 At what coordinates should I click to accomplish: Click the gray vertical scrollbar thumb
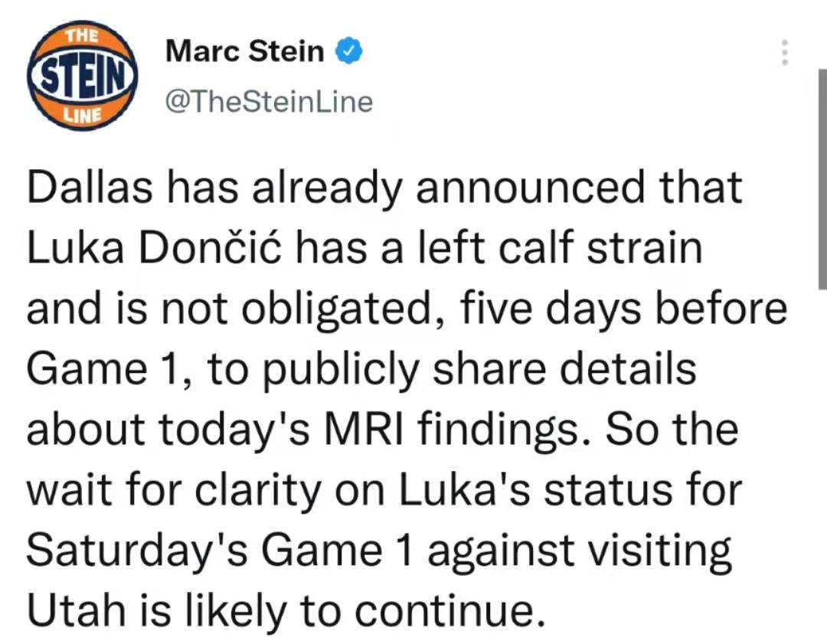(822, 178)
